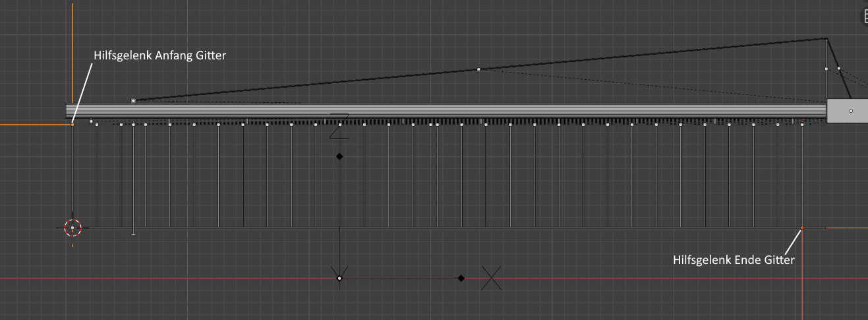Select the white midpoint on the diagonal cable
The width and height of the screenshot is (868, 320).
(x=478, y=69)
